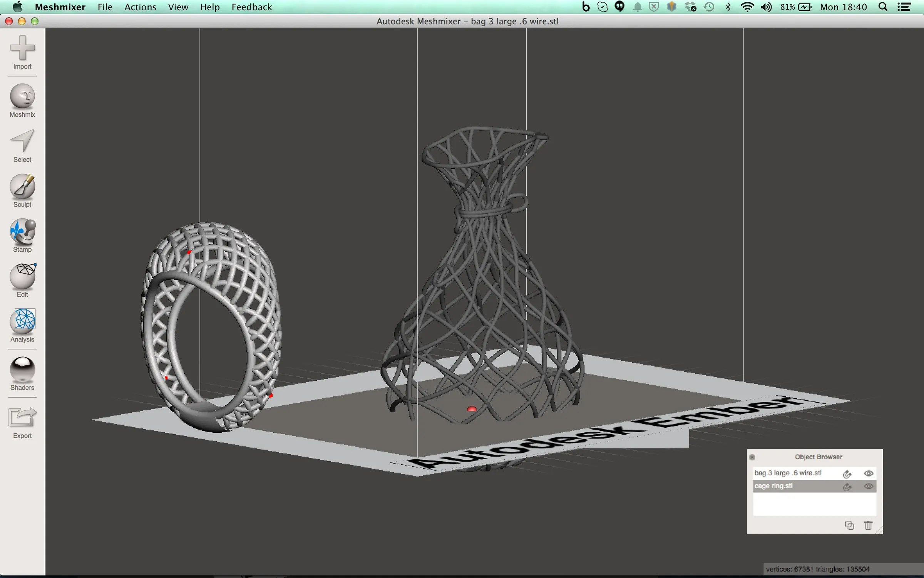This screenshot has width=924, height=578.
Task: Toggle visibility of bag 3 large .6 wire.stl
Action: pos(868,474)
